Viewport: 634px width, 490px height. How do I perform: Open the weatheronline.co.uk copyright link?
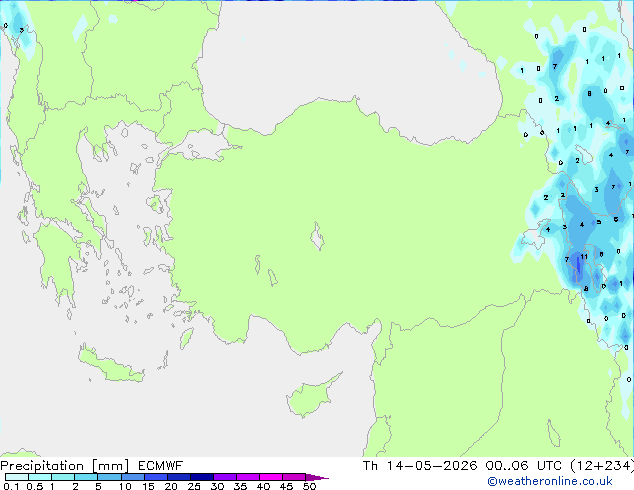(549, 481)
